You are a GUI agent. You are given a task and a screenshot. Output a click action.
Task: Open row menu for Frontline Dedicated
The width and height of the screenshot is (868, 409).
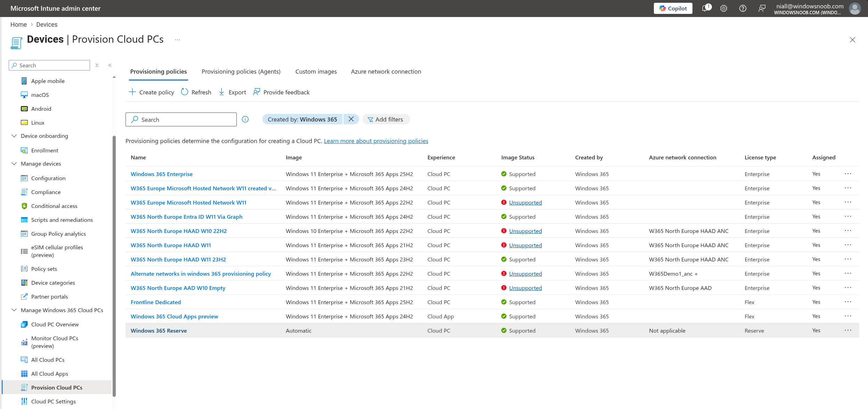848,302
